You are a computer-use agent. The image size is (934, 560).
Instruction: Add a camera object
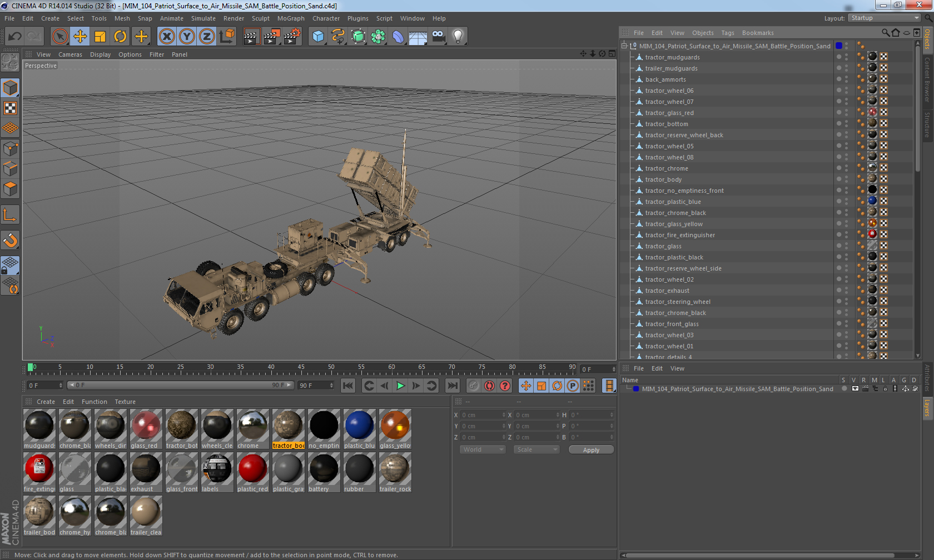pyautogui.click(x=438, y=37)
